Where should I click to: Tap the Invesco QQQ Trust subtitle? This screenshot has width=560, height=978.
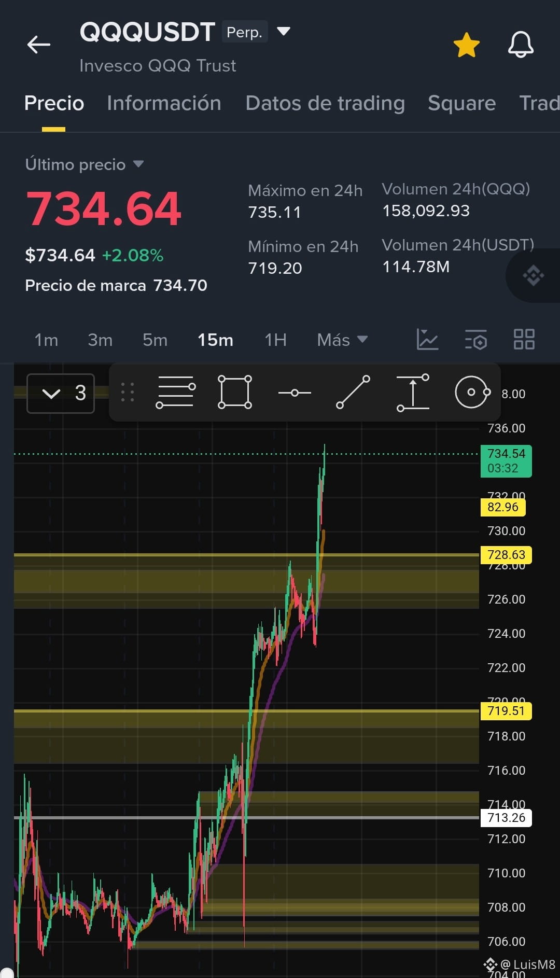[158, 66]
